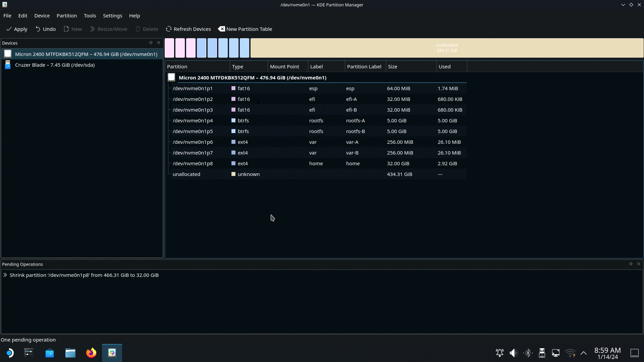Screen dimensions: 644x362
Task: Float the Devices panel
Action: tap(151, 43)
